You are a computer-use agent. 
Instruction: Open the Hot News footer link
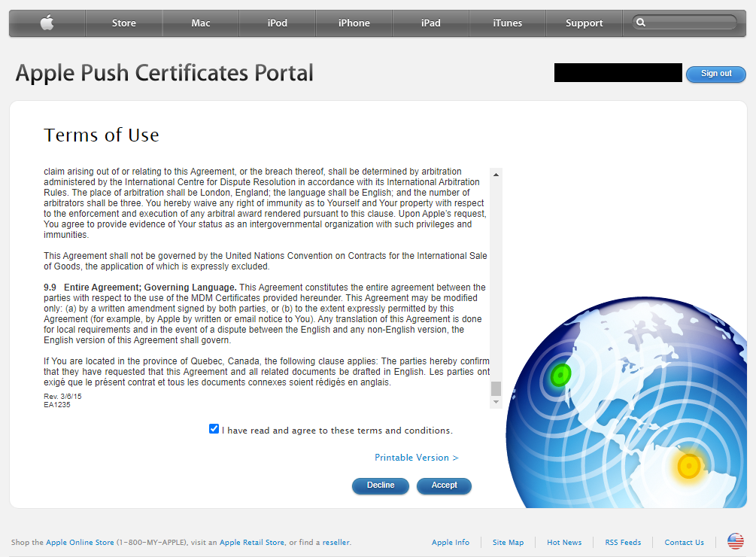click(x=564, y=542)
